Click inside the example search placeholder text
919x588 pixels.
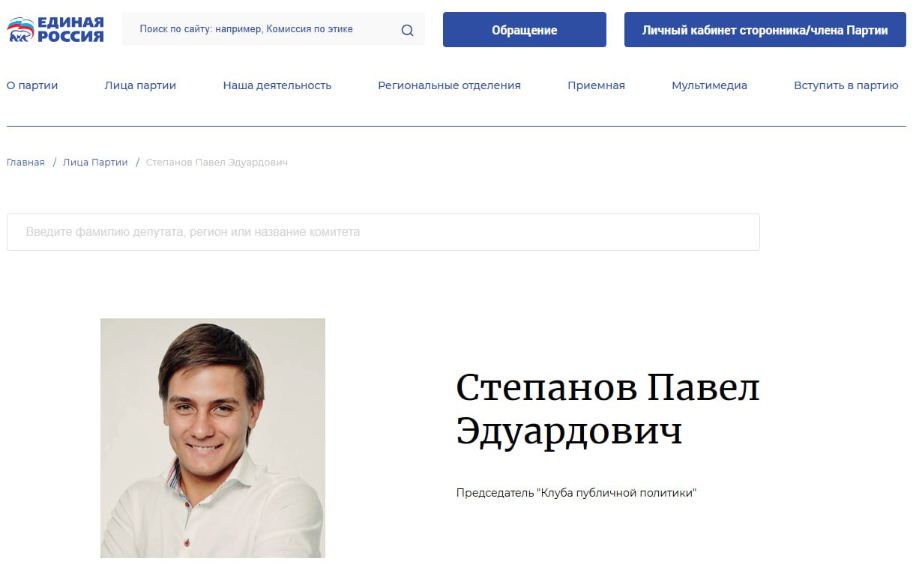tap(246, 29)
